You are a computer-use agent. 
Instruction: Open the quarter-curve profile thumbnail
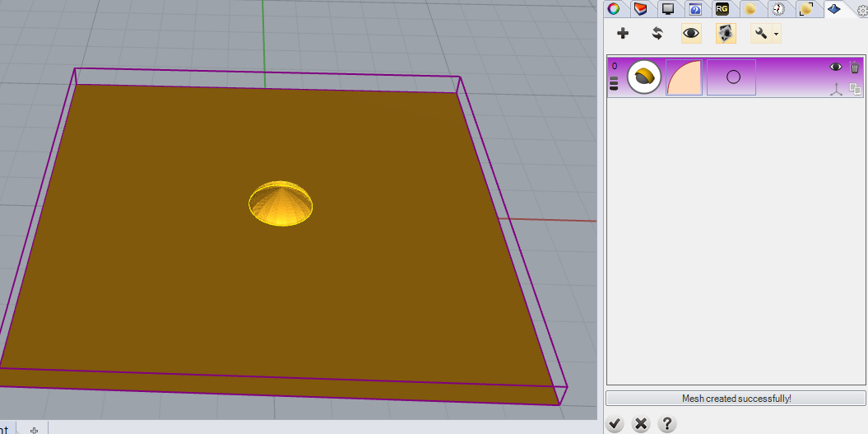click(x=685, y=77)
